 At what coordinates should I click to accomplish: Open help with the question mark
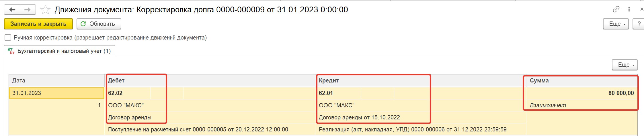pyautogui.click(x=639, y=24)
